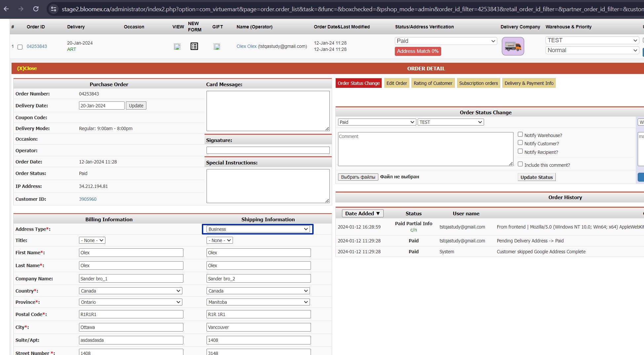Enable Notify Recipient checkbox
The width and height of the screenshot is (644, 355).
pos(520,151)
